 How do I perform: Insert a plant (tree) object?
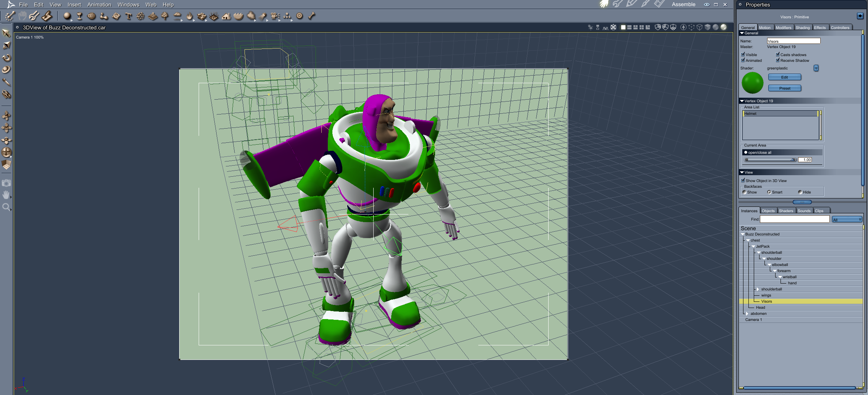[165, 16]
